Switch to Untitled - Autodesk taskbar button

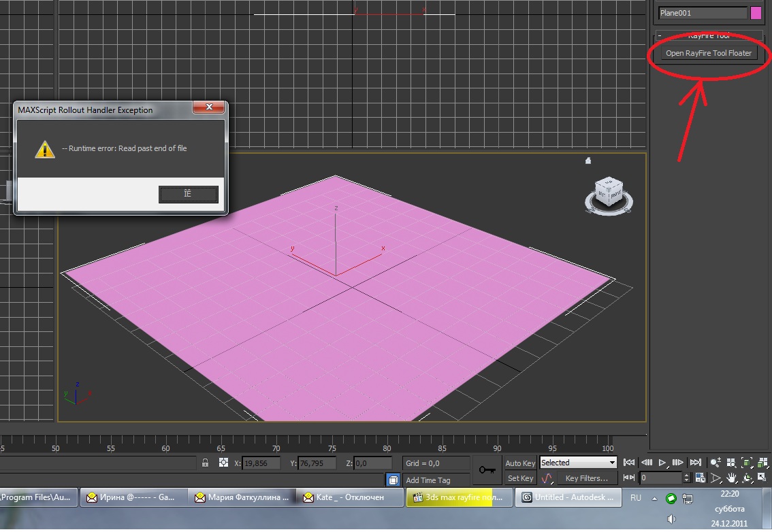tap(568, 497)
